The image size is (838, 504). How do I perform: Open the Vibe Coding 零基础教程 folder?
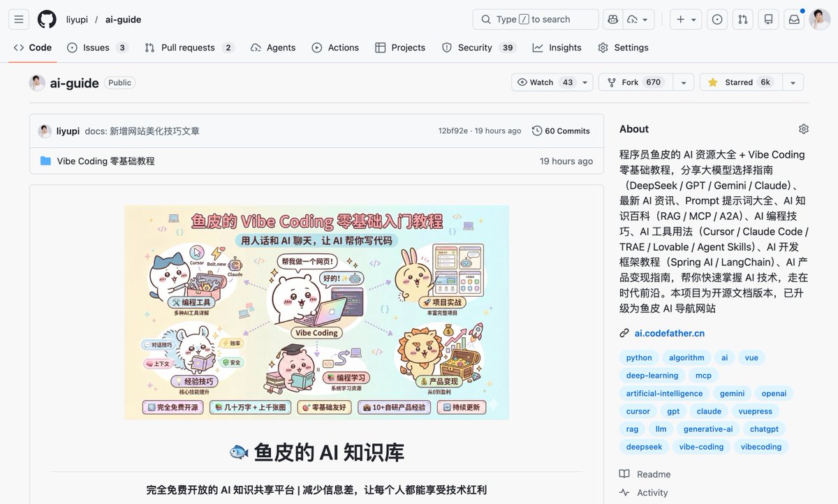[x=106, y=161]
